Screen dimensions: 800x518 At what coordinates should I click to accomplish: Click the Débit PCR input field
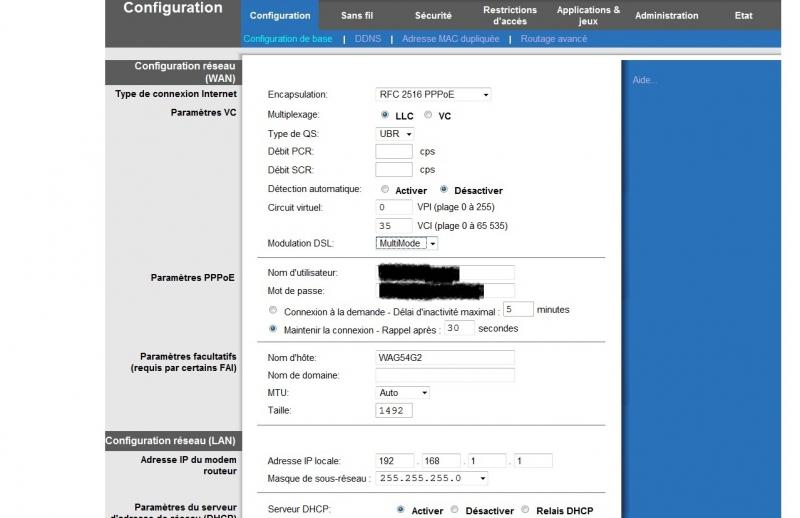click(393, 151)
